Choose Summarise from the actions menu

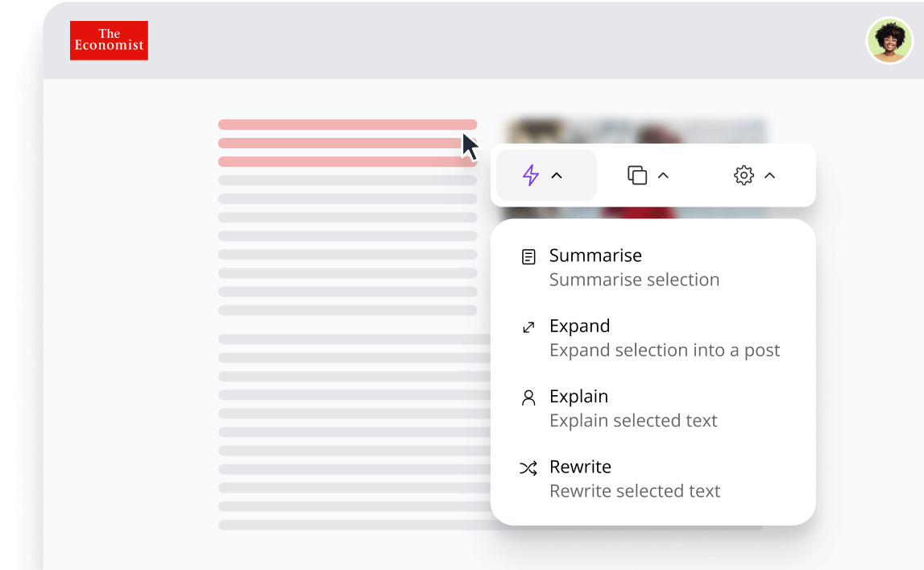(x=595, y=256)
